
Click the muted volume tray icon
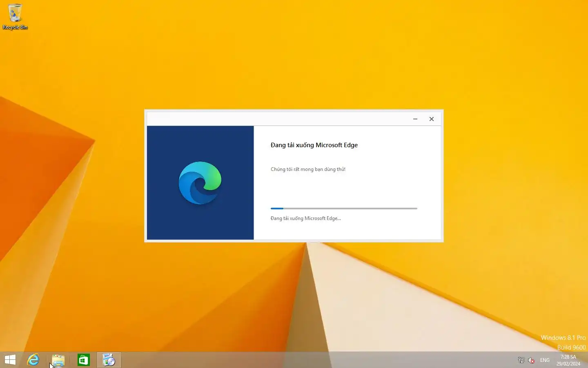click(531, 360)
